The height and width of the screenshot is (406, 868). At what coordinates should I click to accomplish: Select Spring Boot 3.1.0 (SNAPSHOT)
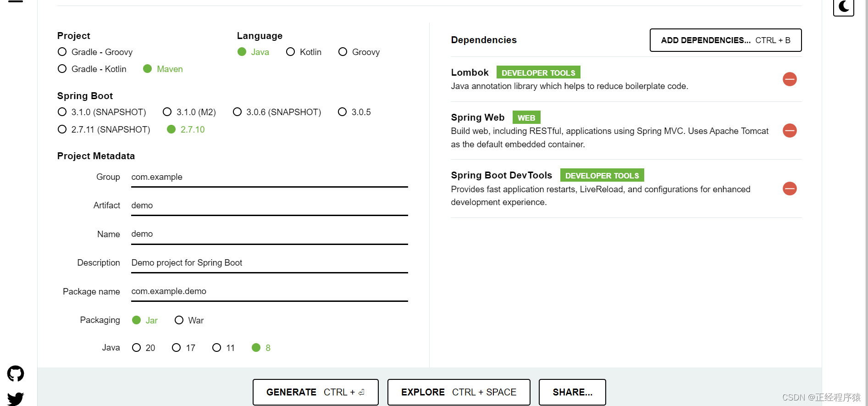(102, 112)
